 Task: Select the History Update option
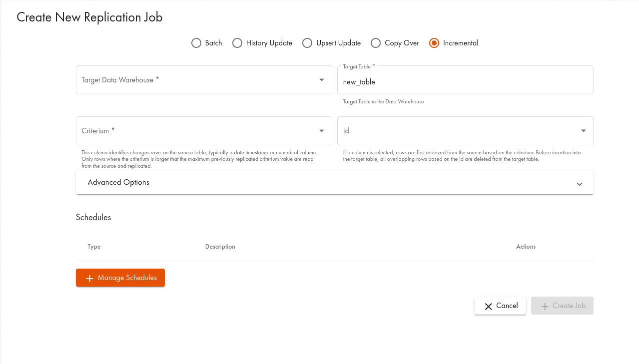[237, 43]
